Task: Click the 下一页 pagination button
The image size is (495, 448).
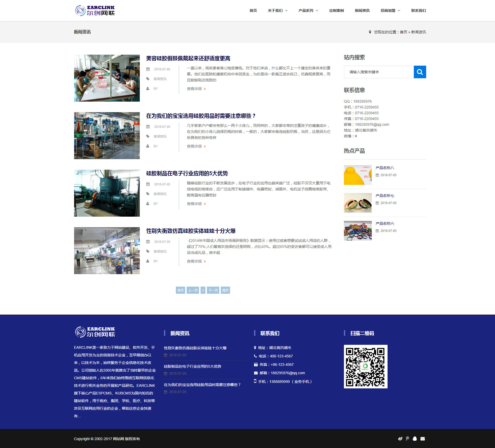Action: (213, 290)
